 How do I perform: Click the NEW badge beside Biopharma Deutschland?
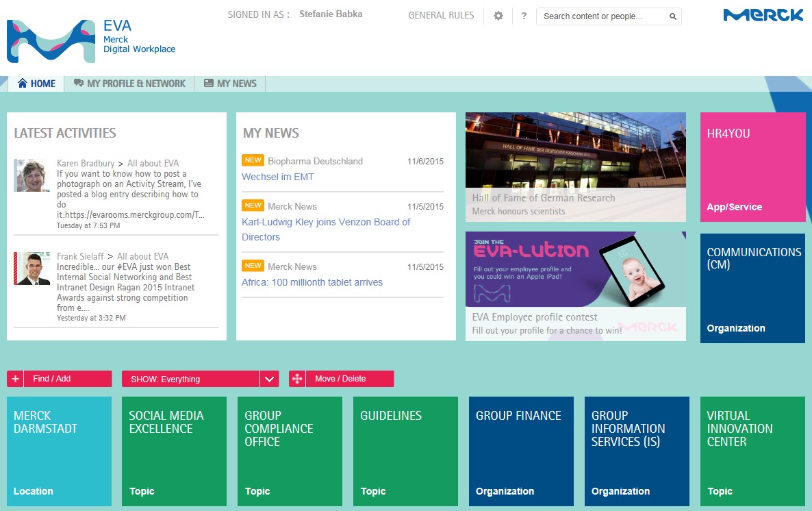coord(253,160)
